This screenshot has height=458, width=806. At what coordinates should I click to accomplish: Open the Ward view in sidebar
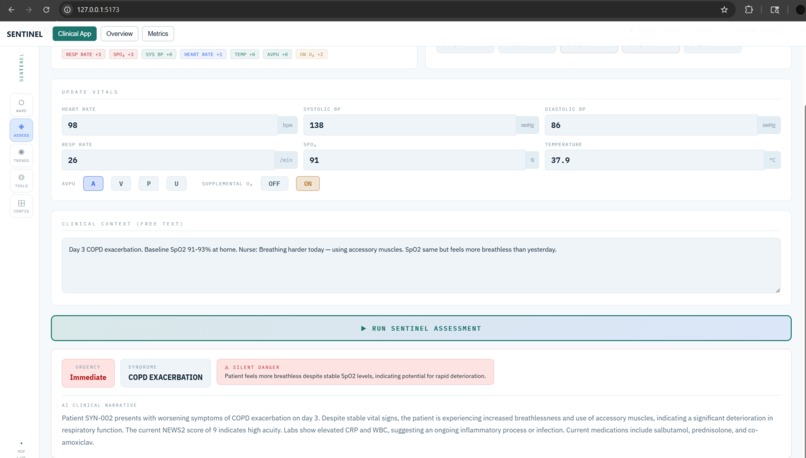(x=21, y=105)
